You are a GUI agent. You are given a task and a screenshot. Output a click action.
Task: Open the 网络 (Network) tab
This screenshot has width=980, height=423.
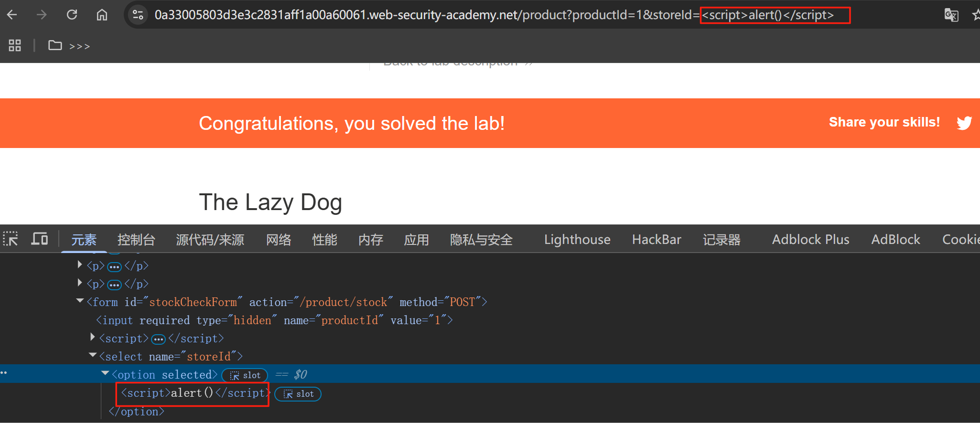279,240
